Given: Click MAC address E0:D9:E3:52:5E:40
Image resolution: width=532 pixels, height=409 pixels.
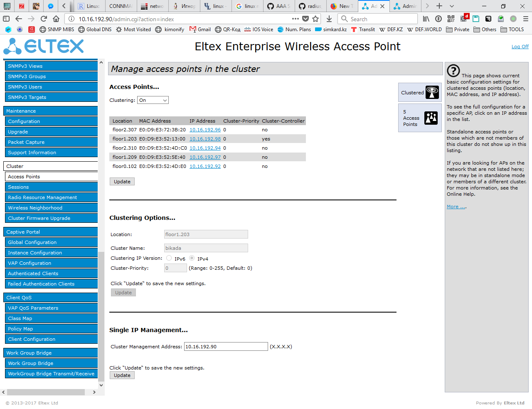Looking at the screenshot, I should (x=163, y=157).
